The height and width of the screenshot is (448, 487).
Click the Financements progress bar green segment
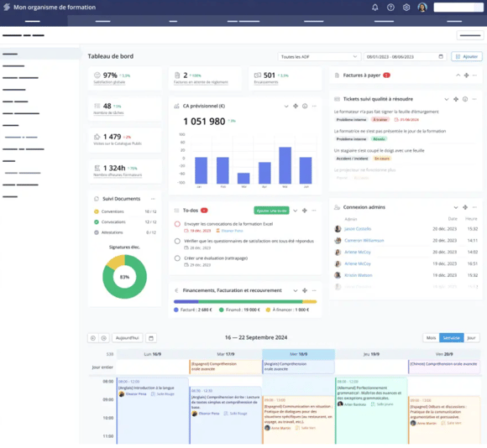click(250, 301)
